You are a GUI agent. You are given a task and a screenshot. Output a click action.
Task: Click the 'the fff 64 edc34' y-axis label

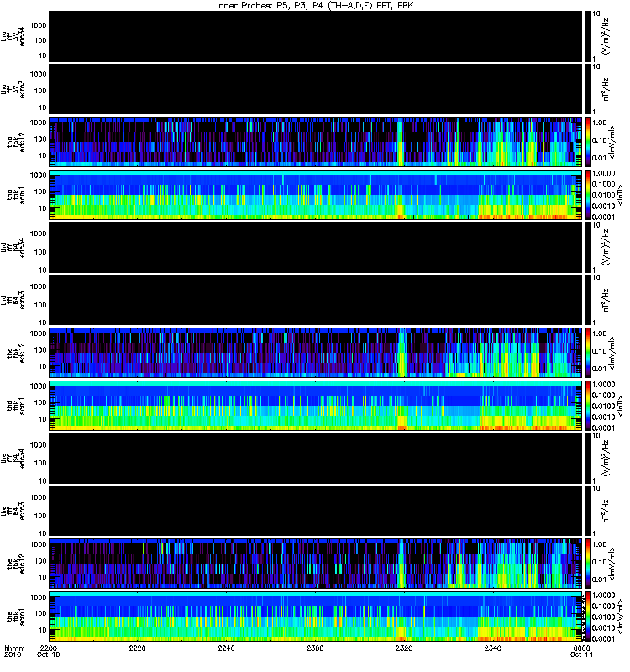pos(13,458)
